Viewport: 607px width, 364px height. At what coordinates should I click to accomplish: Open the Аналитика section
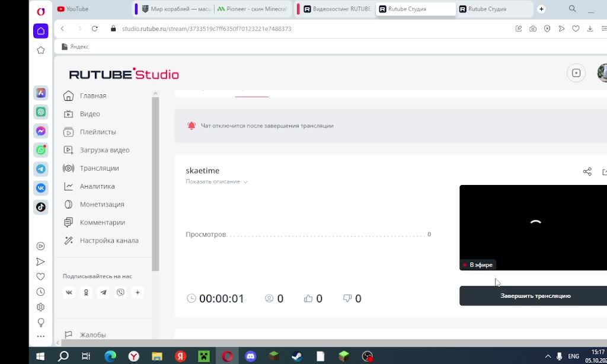89,186
